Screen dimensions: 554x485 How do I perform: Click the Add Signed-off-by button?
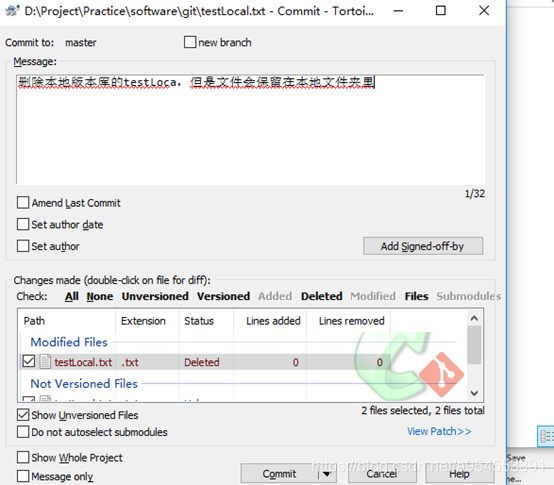[423, 246]
